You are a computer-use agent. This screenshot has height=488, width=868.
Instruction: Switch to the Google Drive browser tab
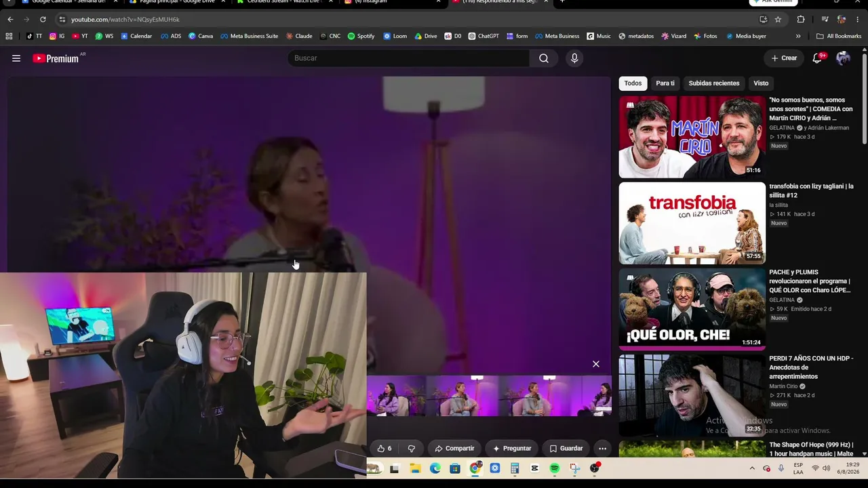tap(177, 2)
